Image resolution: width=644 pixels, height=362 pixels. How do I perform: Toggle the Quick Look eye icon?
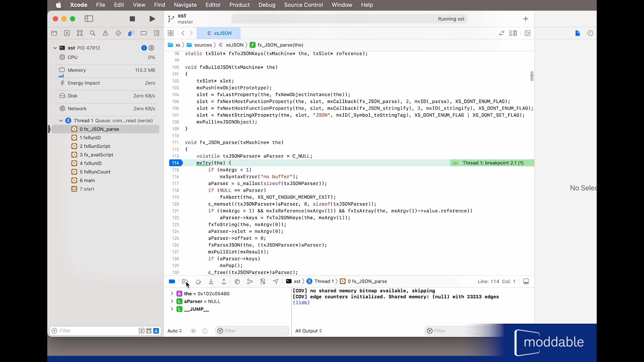coord(193,331)
